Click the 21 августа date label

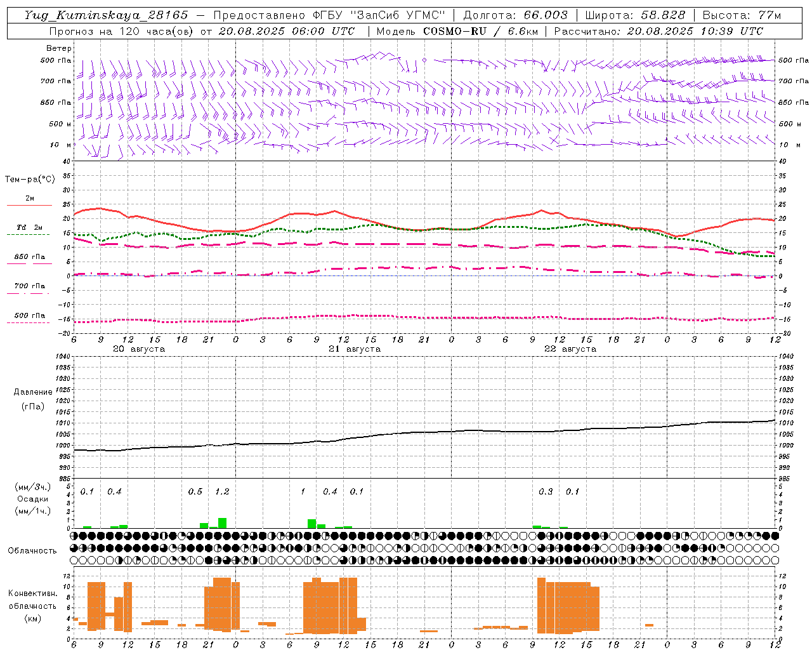(x=355, y=349)
